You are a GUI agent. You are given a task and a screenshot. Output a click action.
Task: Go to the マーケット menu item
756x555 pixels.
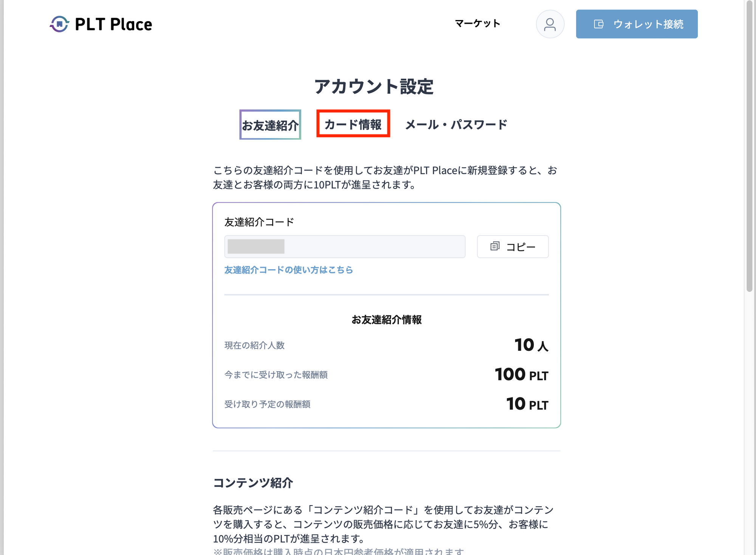point(477,24)
